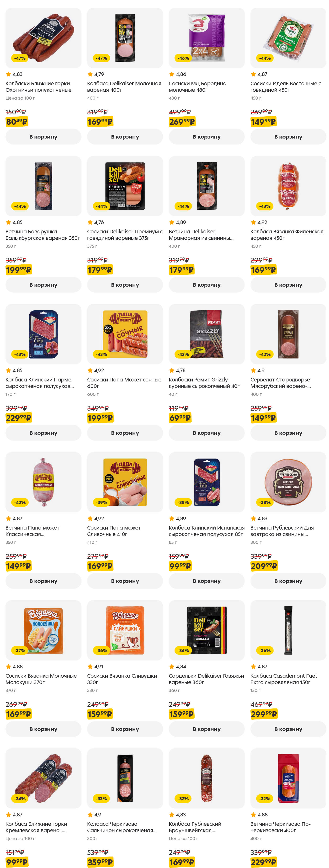Click star icon for Колбаса Вязанка Филейская rating
This screenshot has width=329, height=868.
tap(253, 222)
